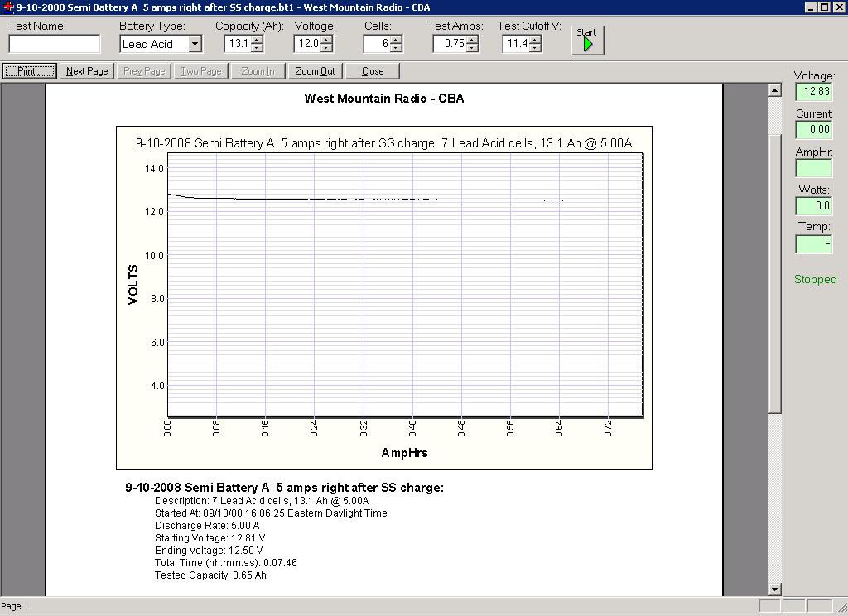Click the Voltage value field 12.0
Image resolution: width=848 pixels, height=616 pixels.
click(308, 44)
